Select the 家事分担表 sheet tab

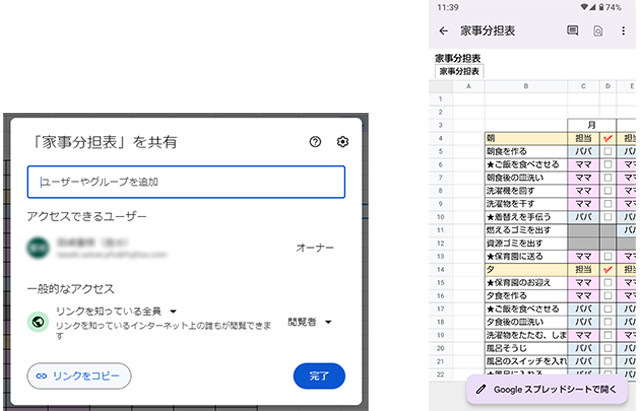(458, 72)
